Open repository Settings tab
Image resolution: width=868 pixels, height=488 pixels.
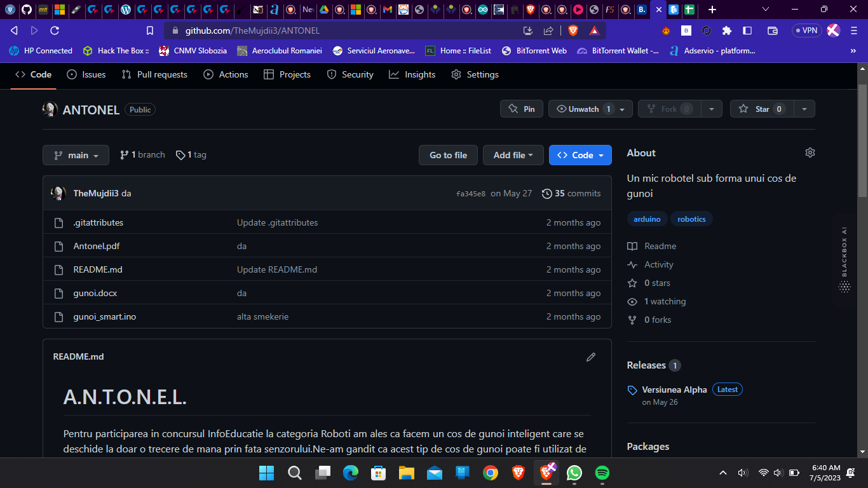(475, 74)
